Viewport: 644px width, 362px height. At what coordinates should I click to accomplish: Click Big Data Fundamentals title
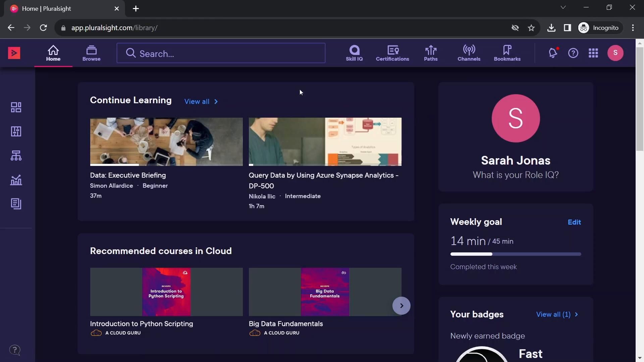(286, 324)
